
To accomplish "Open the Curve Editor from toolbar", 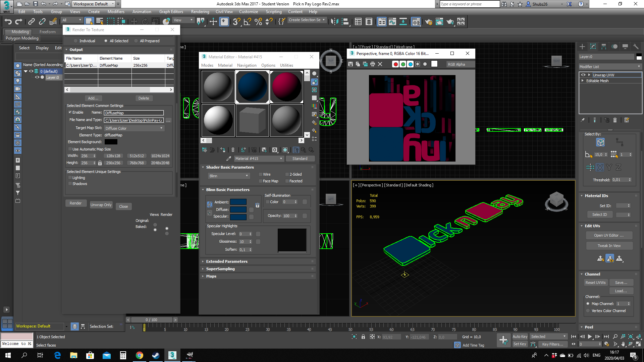I will 392,21.
